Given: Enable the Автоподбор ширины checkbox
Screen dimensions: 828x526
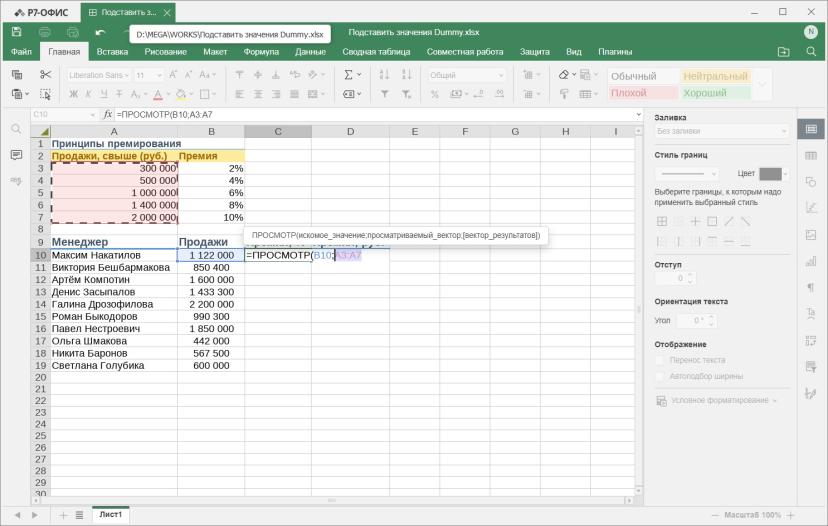Looking at the screenshot, I should pyautogui.click(x=660, y=377).
